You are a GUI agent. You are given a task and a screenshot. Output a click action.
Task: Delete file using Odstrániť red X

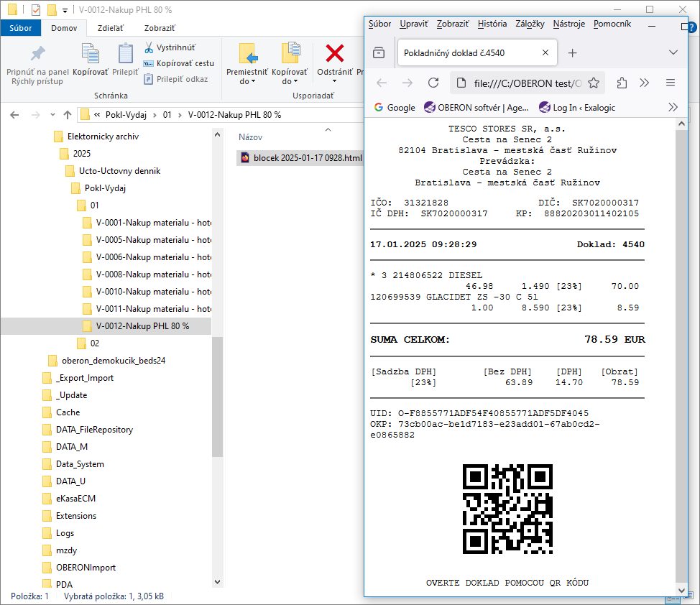[x=335, y=54]
